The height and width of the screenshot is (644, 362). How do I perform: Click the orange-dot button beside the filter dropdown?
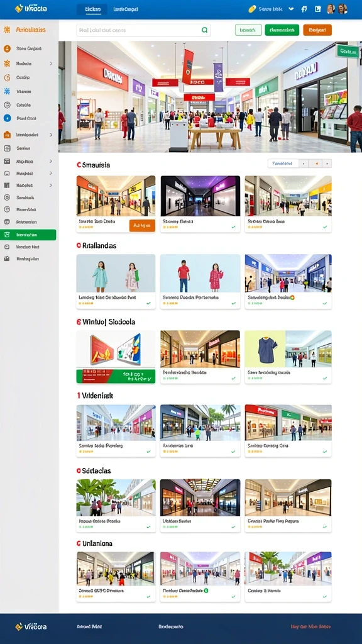click(316, 164)
